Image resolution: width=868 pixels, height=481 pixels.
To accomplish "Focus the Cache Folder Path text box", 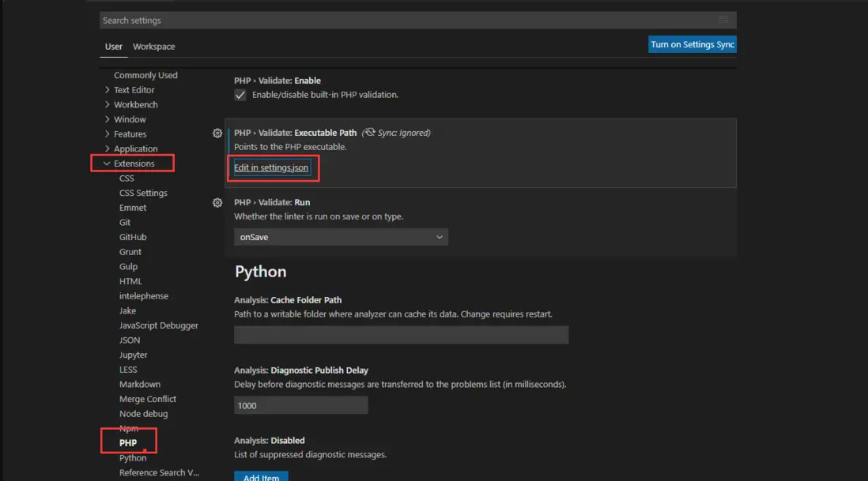I will [x=401, y=335].
